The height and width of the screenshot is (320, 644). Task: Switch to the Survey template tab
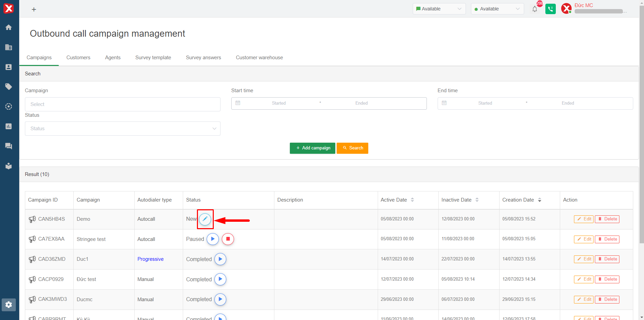click(153, 58)
